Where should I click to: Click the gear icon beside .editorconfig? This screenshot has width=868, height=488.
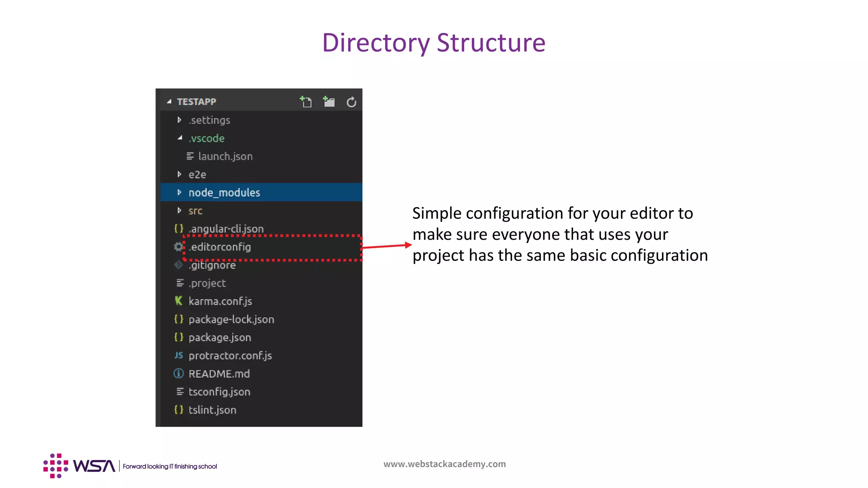178,247
